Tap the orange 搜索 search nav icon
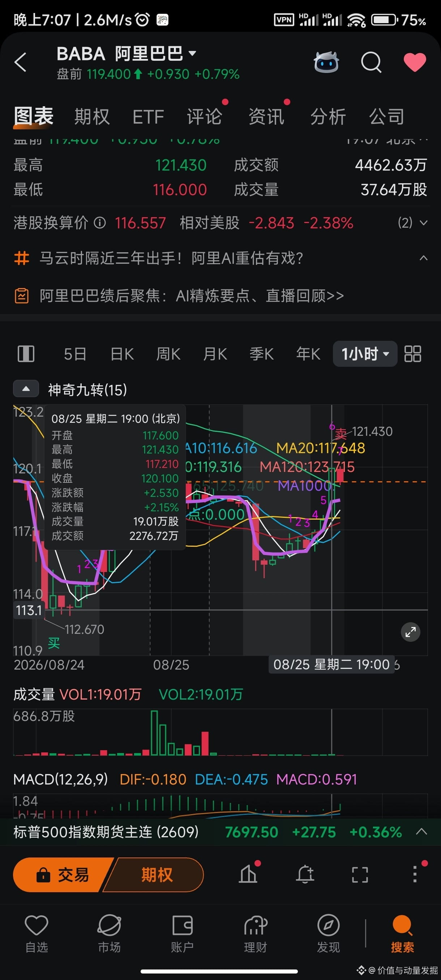The width and height of the screenshot is (441, 980). pyautogui.click(x=402, y=934)
